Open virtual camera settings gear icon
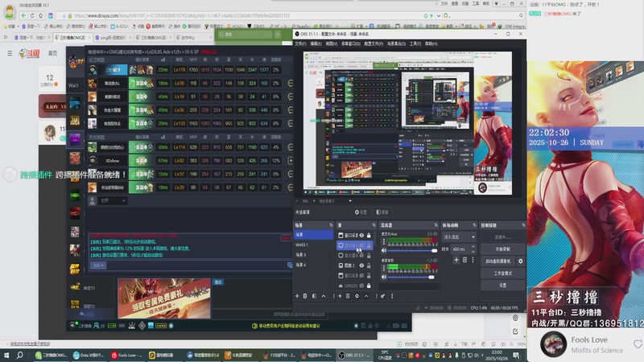This screenshot has height=362, width=644. point(521,261)
